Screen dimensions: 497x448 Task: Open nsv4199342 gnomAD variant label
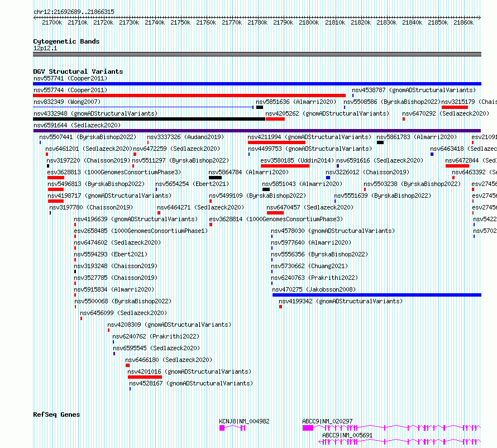[x=341, y=301]
